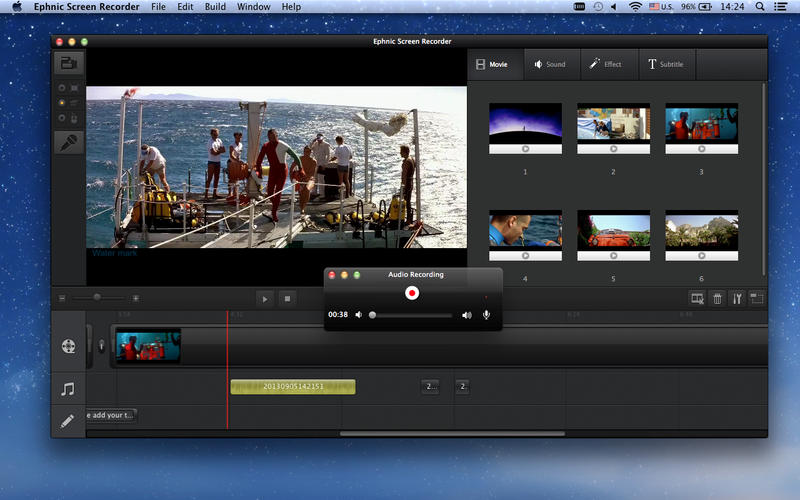Image resolution: width=800 pixels, height=500 pixels.
Task: Play preview of movie clip 2
Action: (613, 149)
